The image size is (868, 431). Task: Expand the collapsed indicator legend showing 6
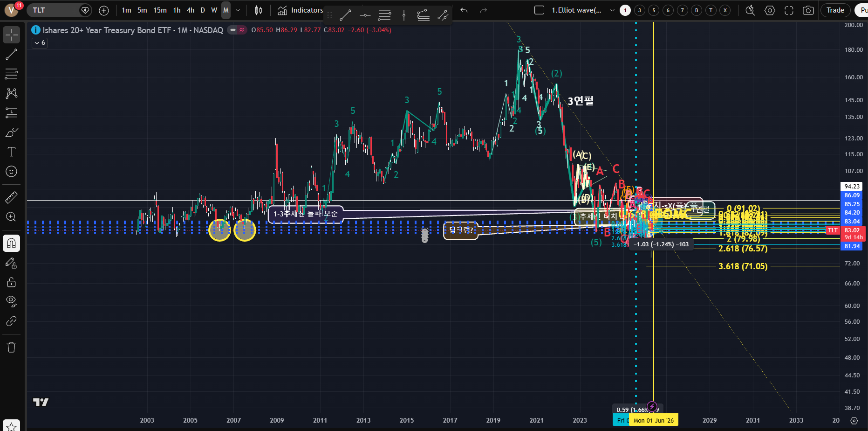pos(40,43)
